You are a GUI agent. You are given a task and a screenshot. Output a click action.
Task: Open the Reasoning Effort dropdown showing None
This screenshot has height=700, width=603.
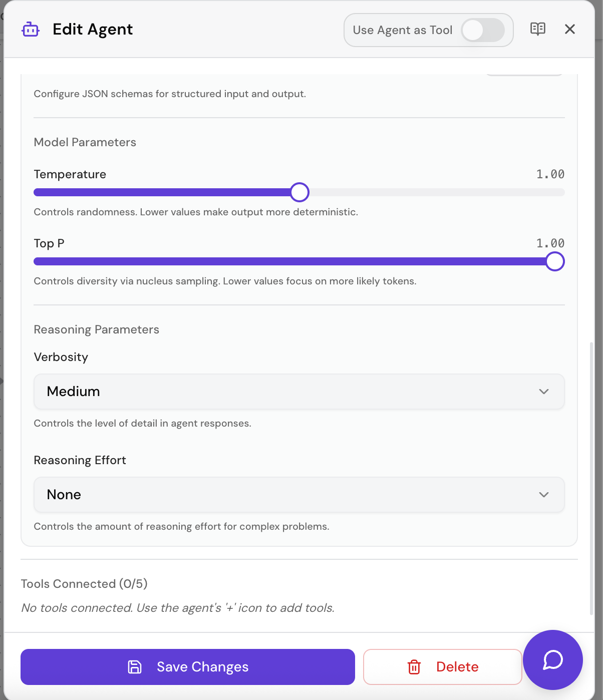pos(299,494)
